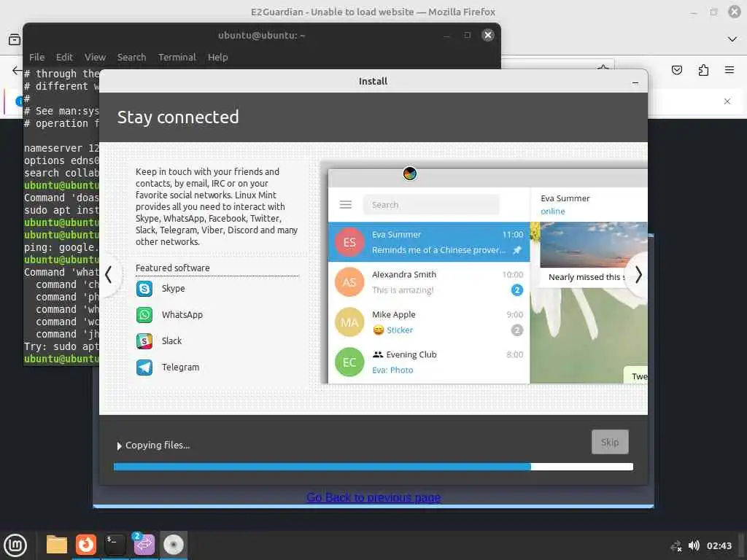Go to the previous installer slide
This screenshot has width=747, height=560.
(109, 275)
